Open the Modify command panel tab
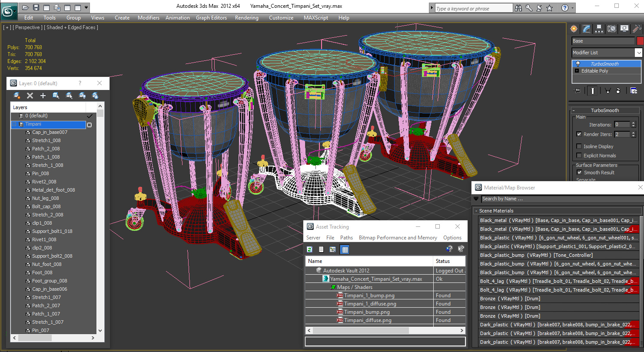644x352 pixels. pyautogui.click(x=587, y=29)
